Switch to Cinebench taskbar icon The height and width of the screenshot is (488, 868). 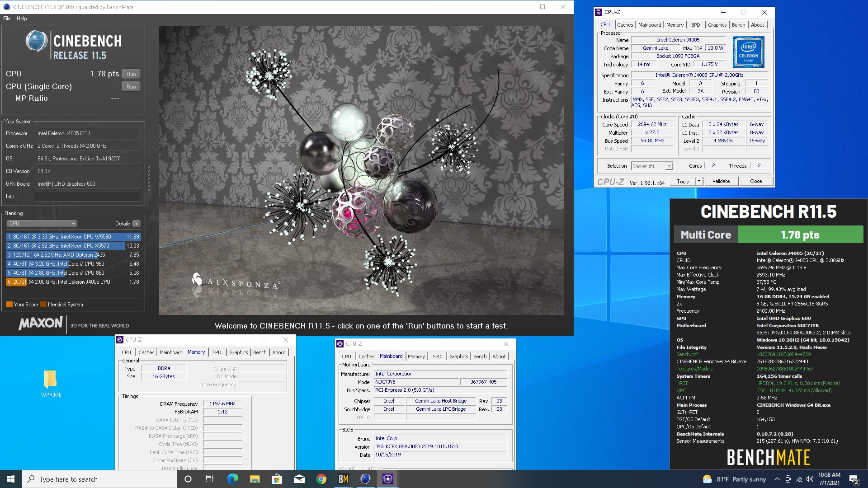click(365, 479)
